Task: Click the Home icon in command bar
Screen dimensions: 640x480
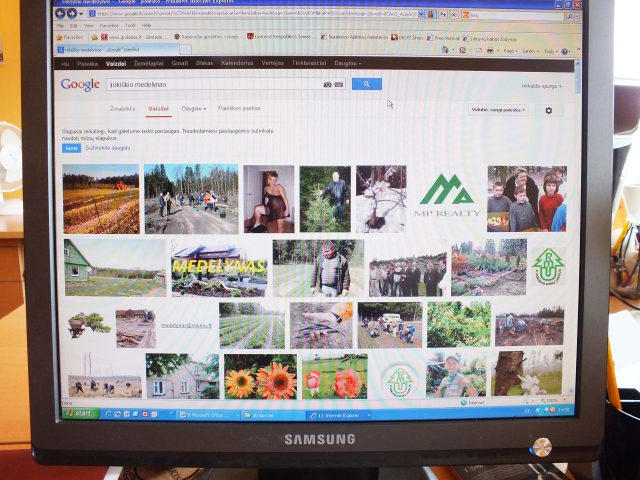Action: (445, 50)
